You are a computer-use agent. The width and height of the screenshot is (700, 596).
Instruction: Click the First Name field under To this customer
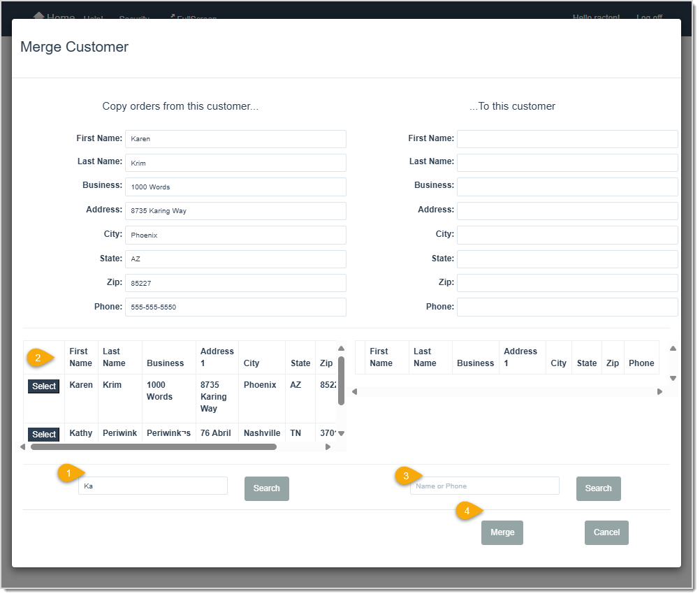(567, 138)
